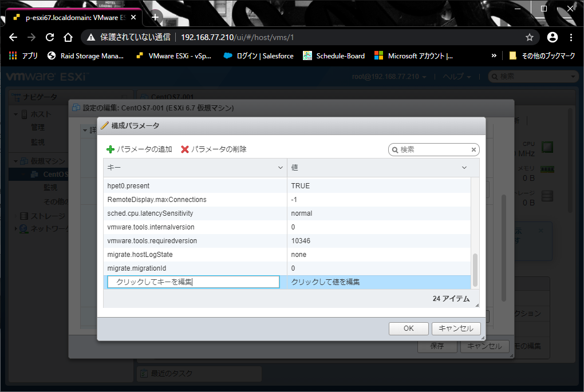Image resolution: width=584 pixels, height=392 pixels.
Task: Open the 値 column header dropdown arrow
Action: point(464,168)
